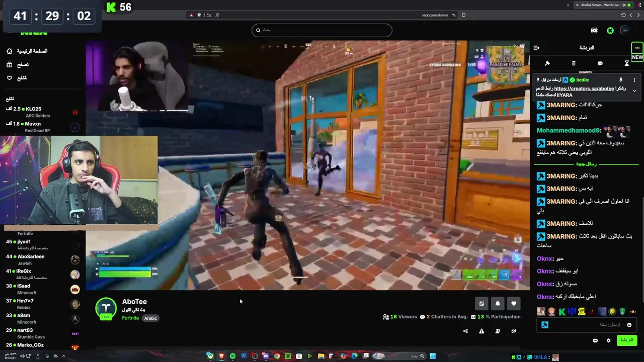The height and width of the screenshot is (362, 644).
Task: Open Spotify from the taskbar
Action: tap(232, 356)
